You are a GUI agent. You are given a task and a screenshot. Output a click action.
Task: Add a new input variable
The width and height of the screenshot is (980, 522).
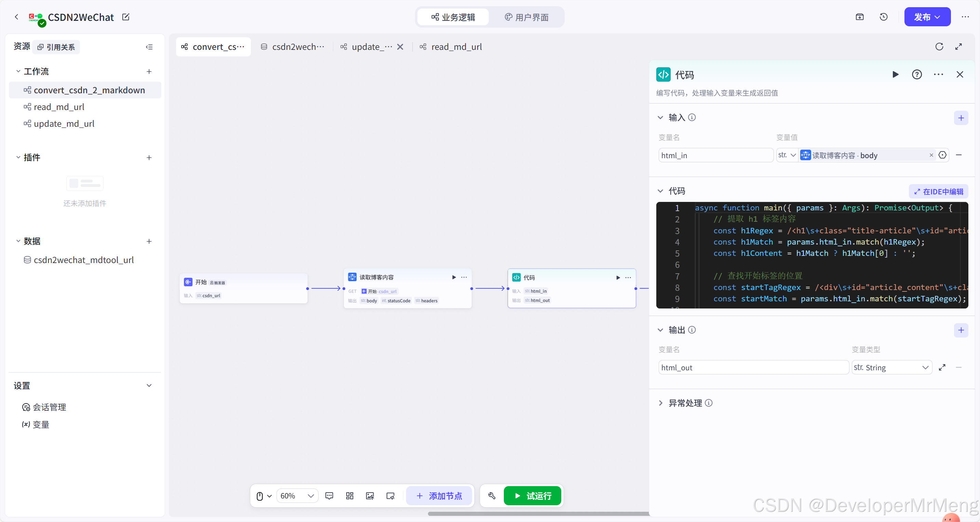[x=961, y=118]
